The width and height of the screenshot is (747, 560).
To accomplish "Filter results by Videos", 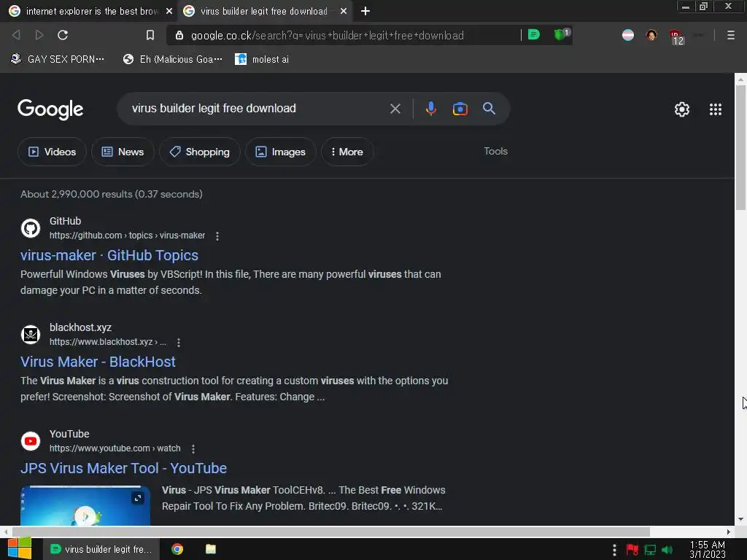I will (52, 152).
